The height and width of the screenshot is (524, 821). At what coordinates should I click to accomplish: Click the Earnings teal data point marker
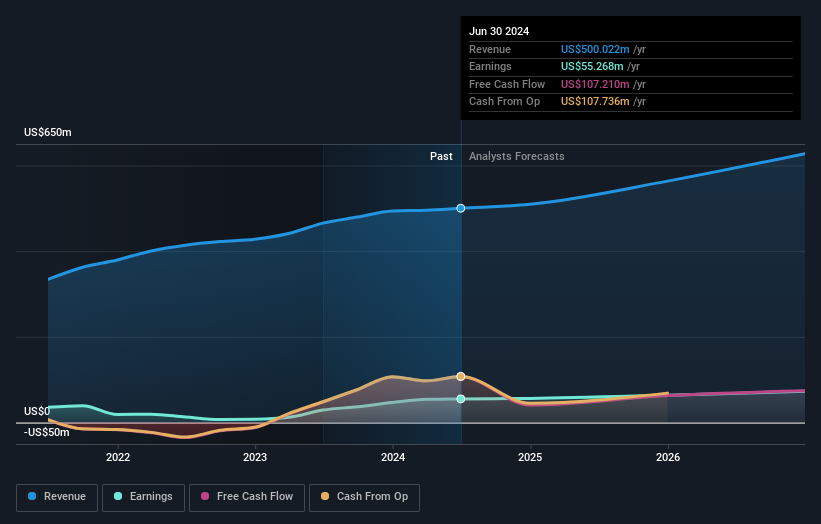pos(461,399)
